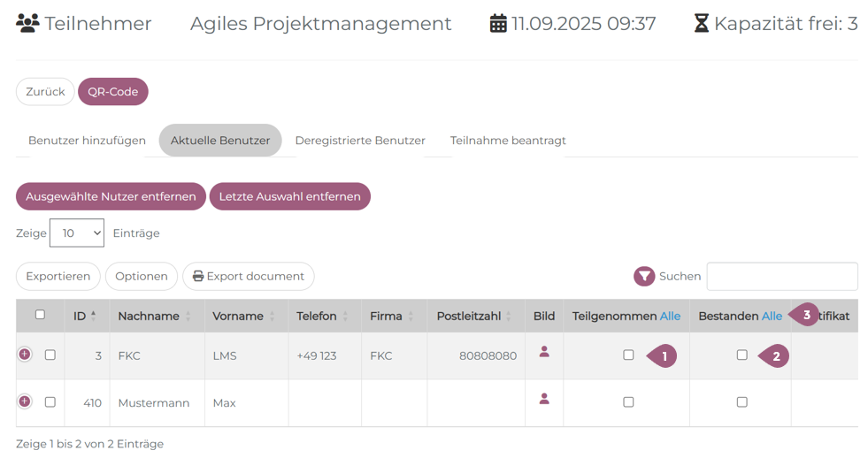
Task: Click the Export document button
Action: [x=248, y=277]
